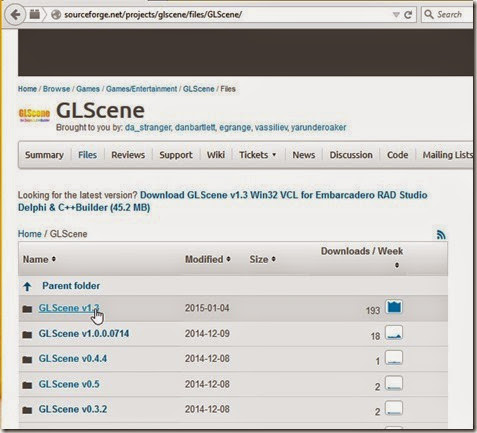Open danbartlett's profile link
Viewport: 477px width, 433px height.
coord(195,127)
